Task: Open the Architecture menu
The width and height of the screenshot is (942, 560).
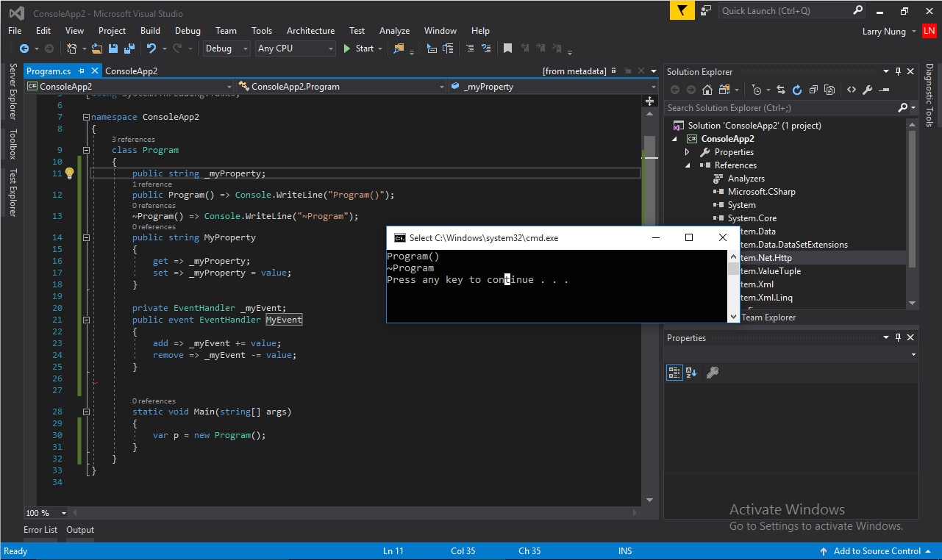Action: [x=310, y=31]
